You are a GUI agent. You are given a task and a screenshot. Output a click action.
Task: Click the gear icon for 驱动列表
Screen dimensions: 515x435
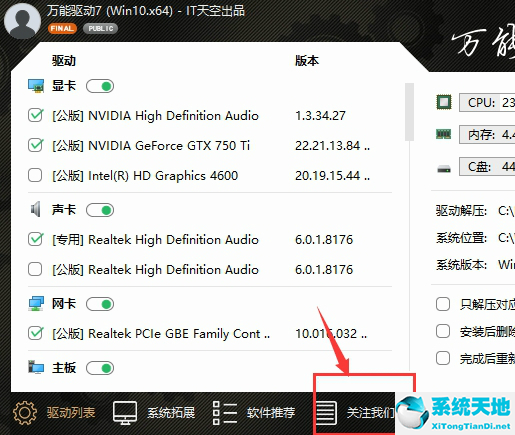tap(25, 413)
